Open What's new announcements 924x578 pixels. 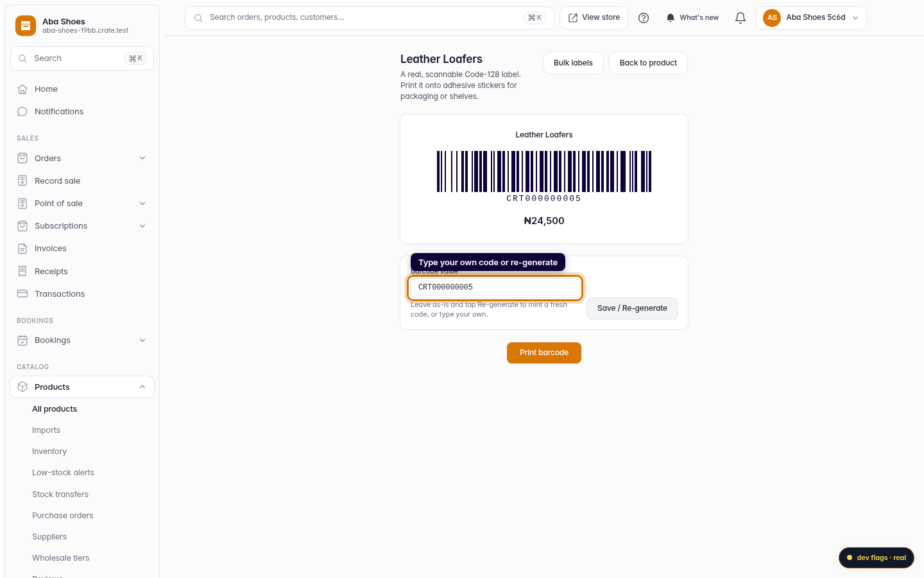[692, 18]
